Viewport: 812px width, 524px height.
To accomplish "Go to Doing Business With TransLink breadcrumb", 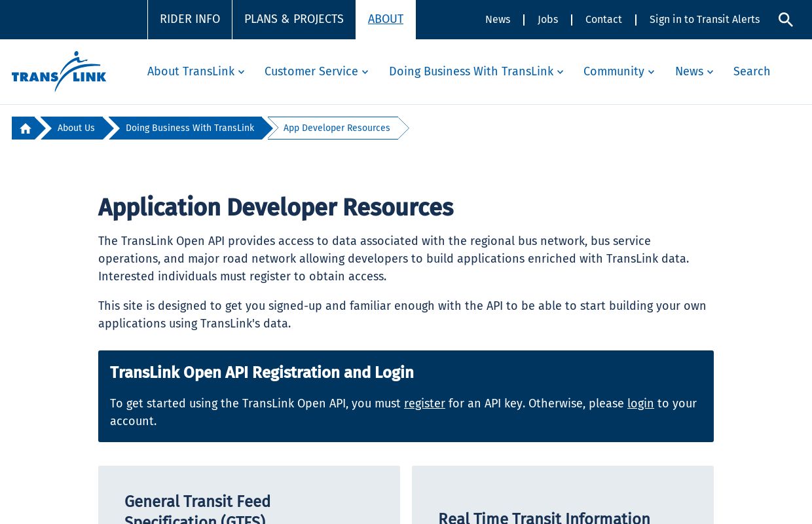I will click(x=190, y=128).
